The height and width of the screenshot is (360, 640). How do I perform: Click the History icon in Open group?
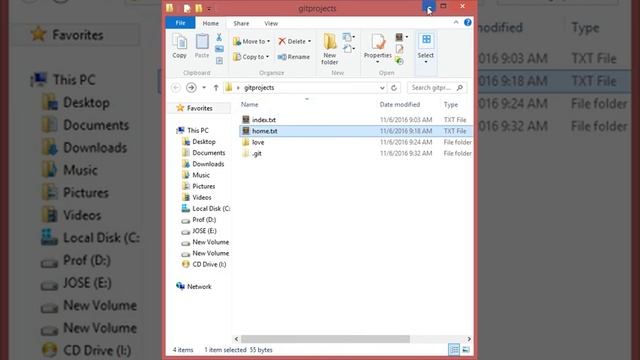pos(400,61)
